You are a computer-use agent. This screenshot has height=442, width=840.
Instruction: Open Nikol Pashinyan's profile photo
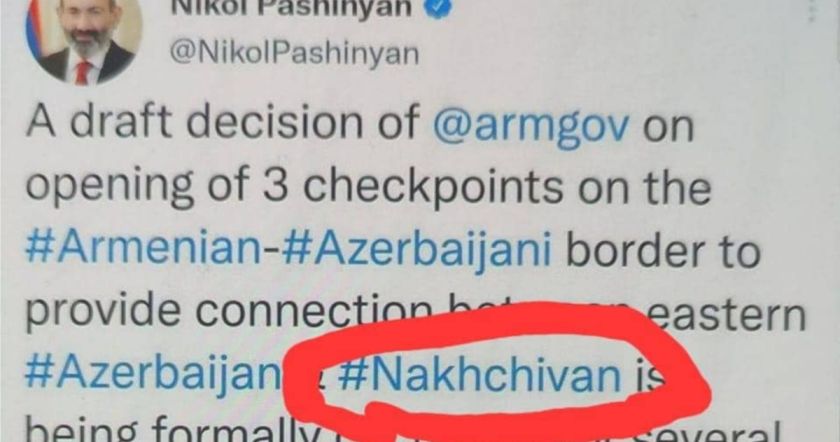click(84, 40)
